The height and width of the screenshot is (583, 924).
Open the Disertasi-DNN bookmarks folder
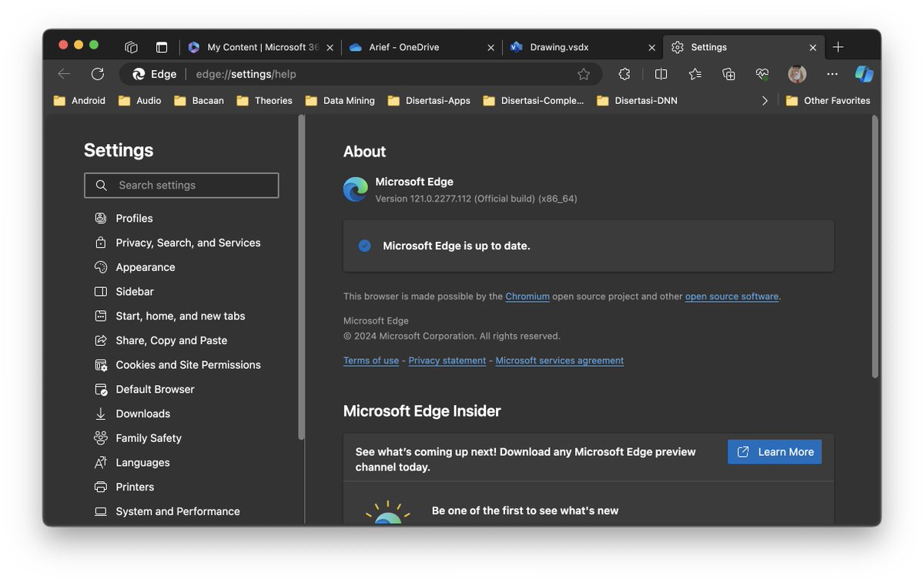(x=637, y=100)
